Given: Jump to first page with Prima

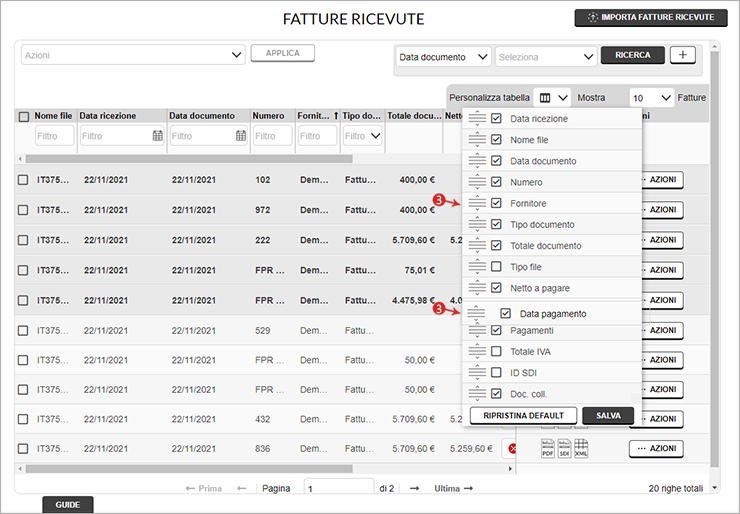Looking at the screenshot, I should (203, 489).
